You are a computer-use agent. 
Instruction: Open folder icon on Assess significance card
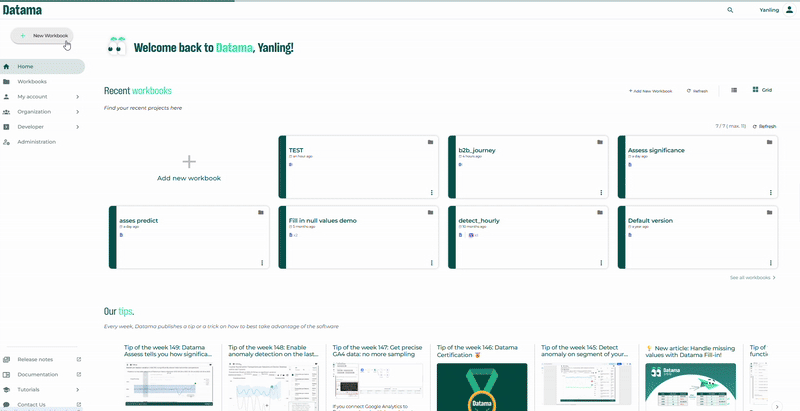tap(769, 142)
